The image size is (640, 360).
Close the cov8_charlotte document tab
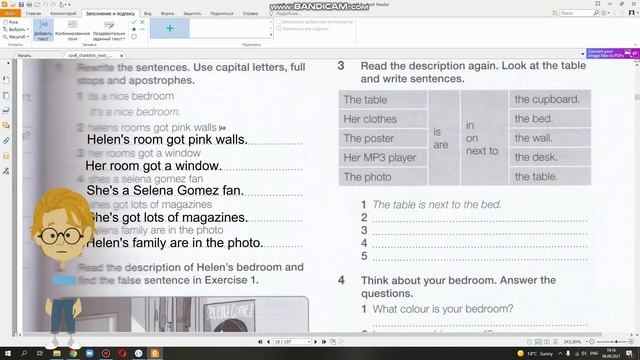122,55
